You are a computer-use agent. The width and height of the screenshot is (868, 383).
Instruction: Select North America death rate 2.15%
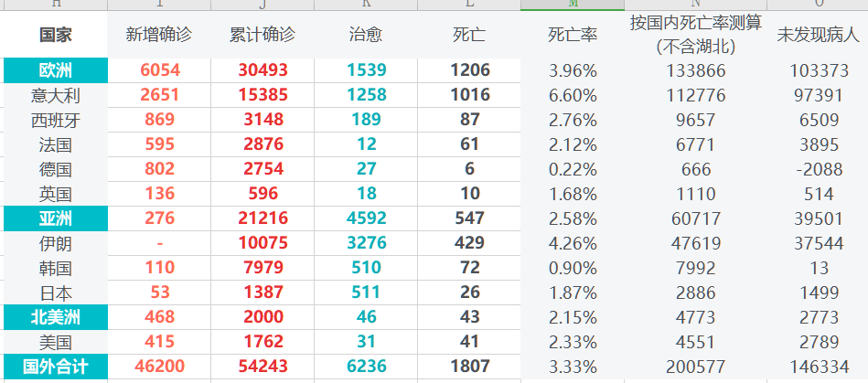click(x=573, y=317)
